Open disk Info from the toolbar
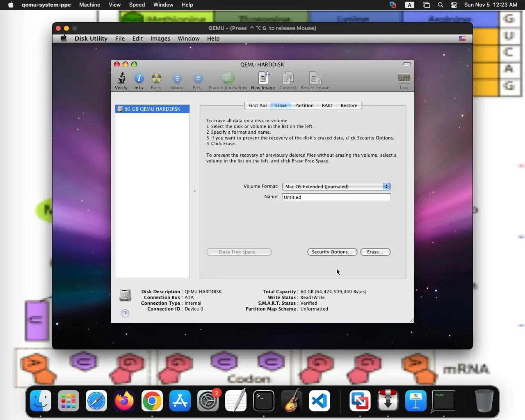Image resolution: width=525 pixels, height=420 pixels. point(139,81)
